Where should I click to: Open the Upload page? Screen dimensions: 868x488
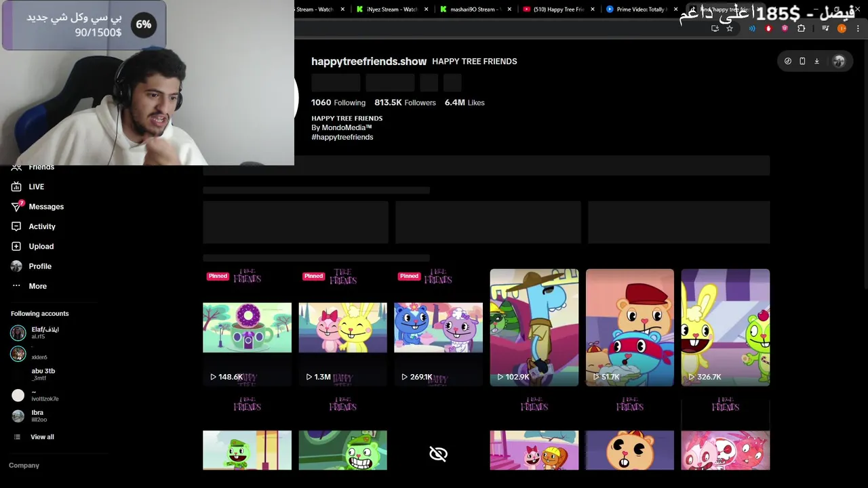[32, 246]
